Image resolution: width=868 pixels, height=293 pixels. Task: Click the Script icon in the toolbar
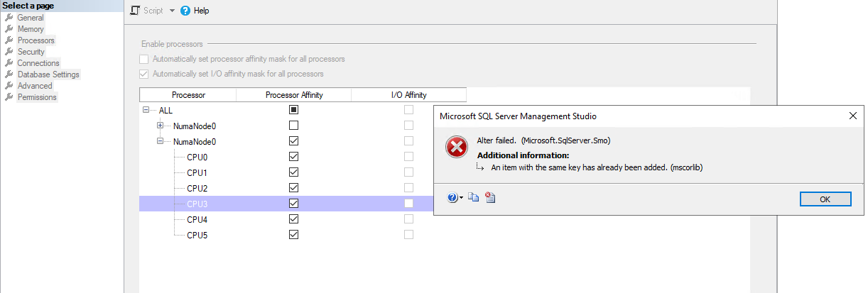click(x=136, y=11)
